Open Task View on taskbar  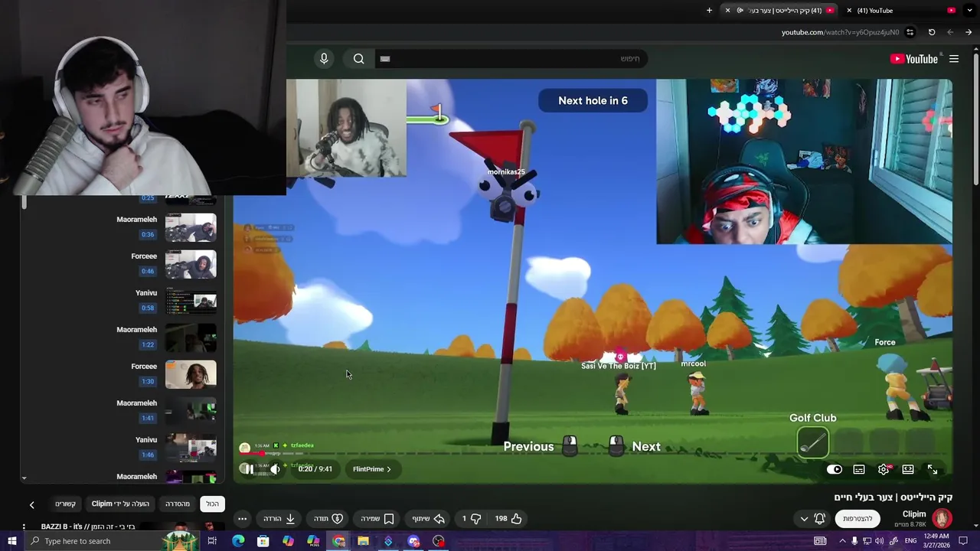212,541
